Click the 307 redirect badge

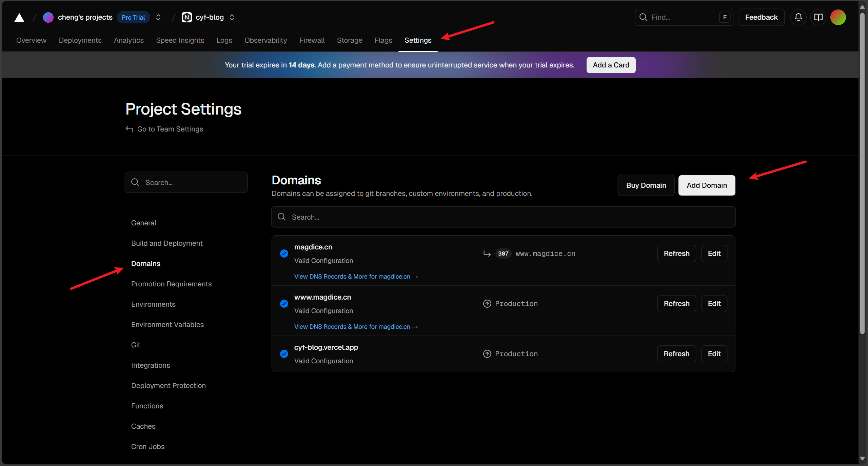503,254
